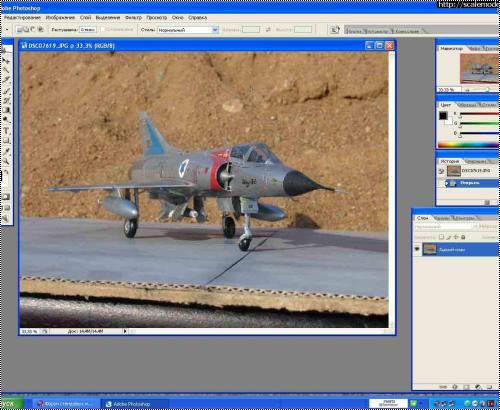Swap width and height values
Screen dimensions: 500x410
coord(268,30)
